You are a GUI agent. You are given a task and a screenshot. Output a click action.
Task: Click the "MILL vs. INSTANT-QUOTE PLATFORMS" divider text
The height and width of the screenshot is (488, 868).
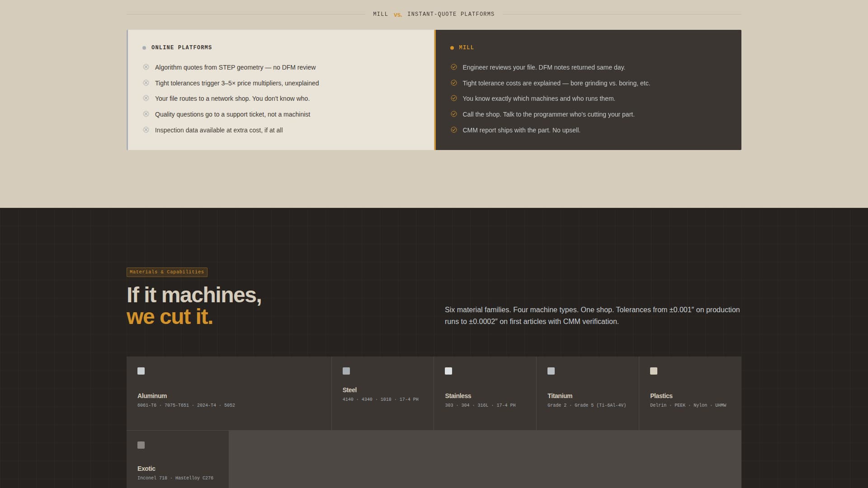click(433, 14)
